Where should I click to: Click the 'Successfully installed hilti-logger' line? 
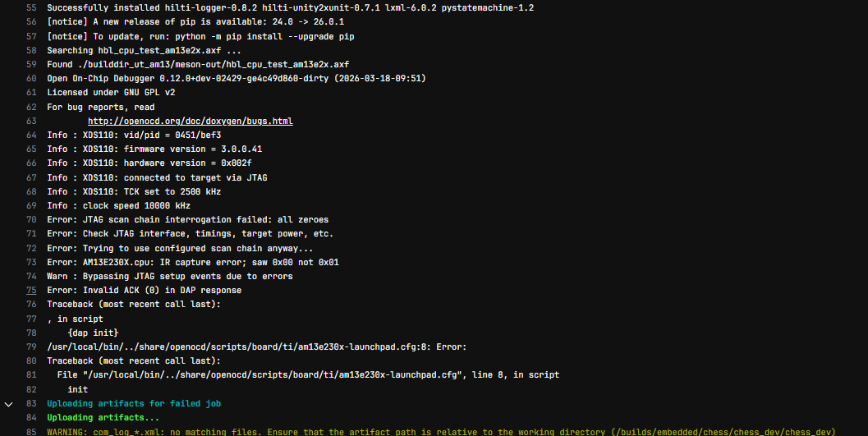[x=290, y=7]
